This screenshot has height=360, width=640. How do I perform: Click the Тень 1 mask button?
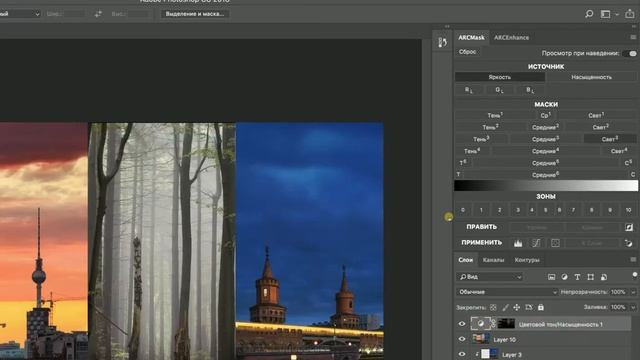pyautogui.click(x=495, y=116)
